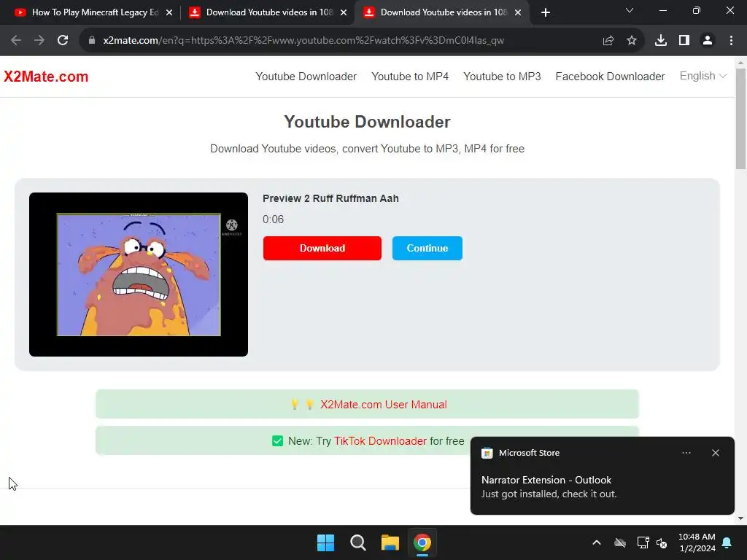747x560 pixels.
Task: Bookmark this page with star icon
Action: point(632,41)
